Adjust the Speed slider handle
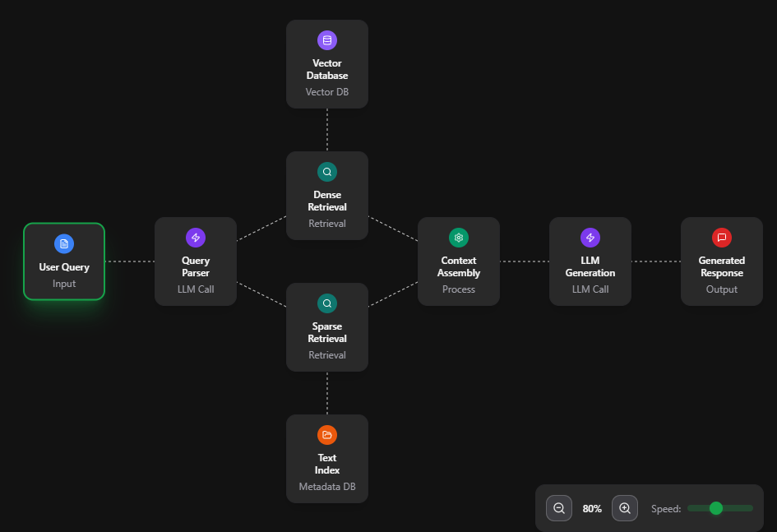The height and width of the screenshot is (532, 777). tap(716, 508)
